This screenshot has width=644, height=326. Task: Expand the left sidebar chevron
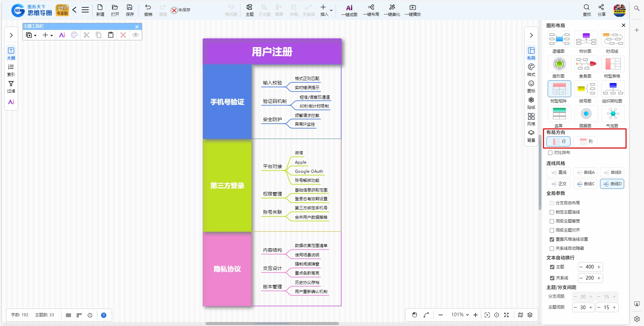(11, 35)
